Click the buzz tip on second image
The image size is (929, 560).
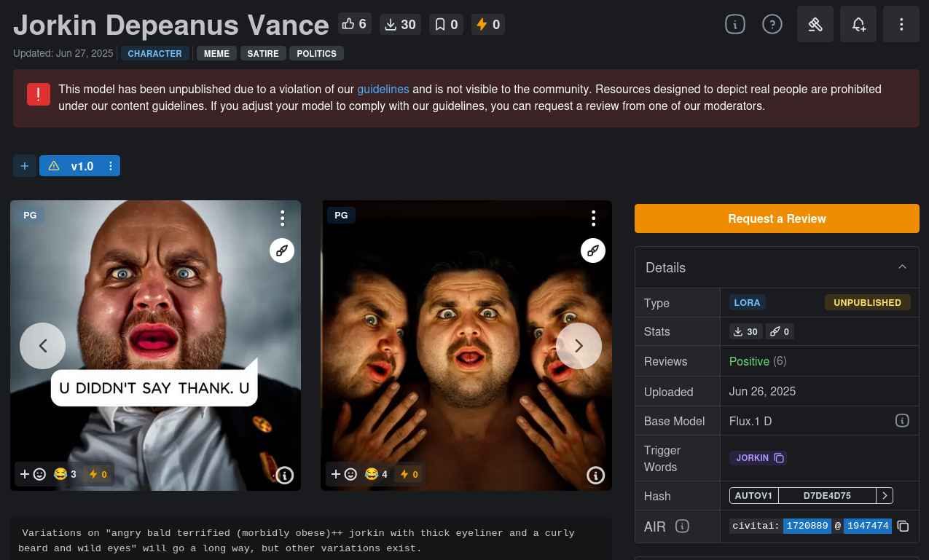409,474
